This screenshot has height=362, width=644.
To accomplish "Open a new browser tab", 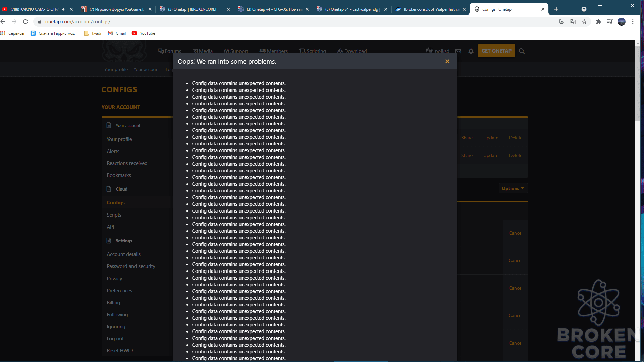I will point(556,9).
